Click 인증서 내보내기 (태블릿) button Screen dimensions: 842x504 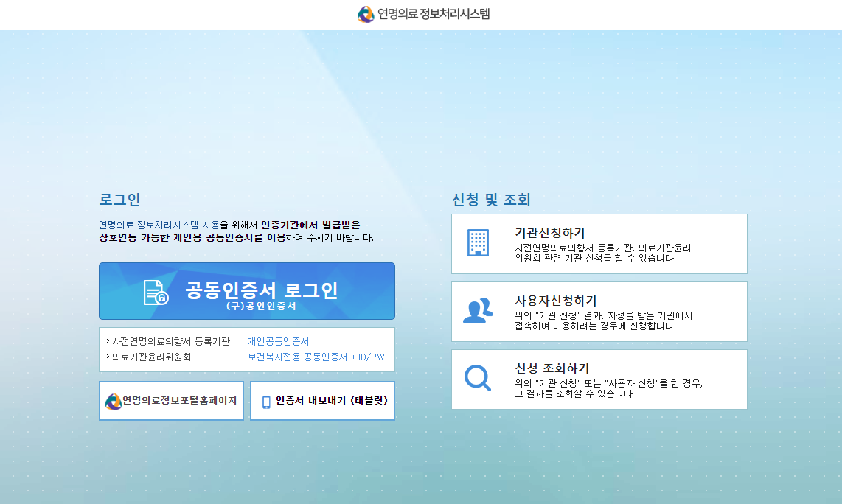[322, 400]
